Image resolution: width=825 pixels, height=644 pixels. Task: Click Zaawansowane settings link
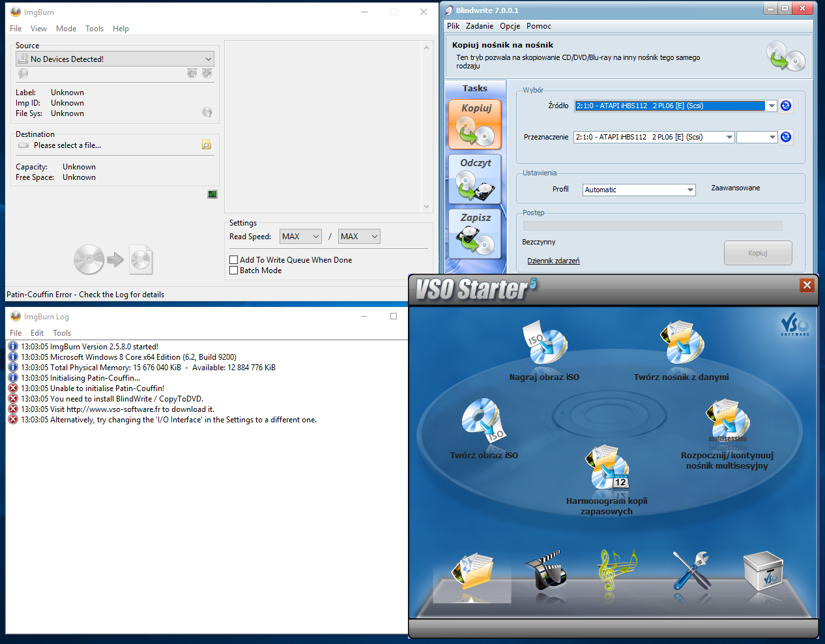(735, 188)
